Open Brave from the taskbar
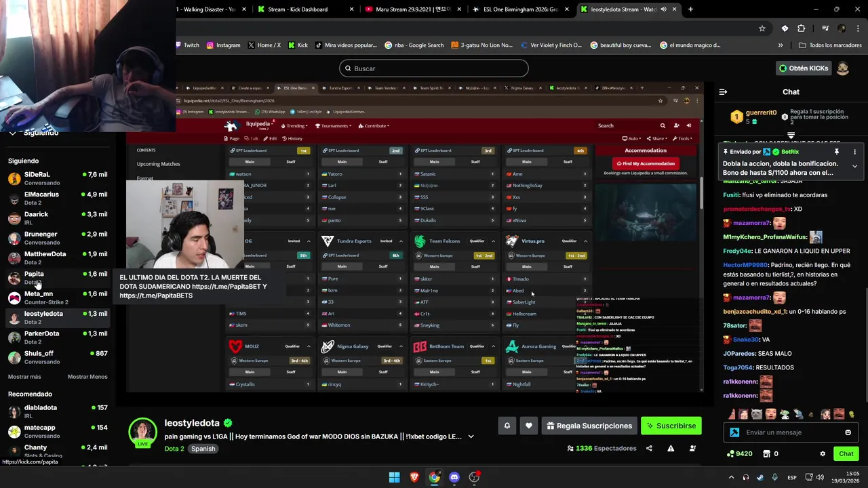Viewport: 868px width, 488px height. tap(414, 477)
